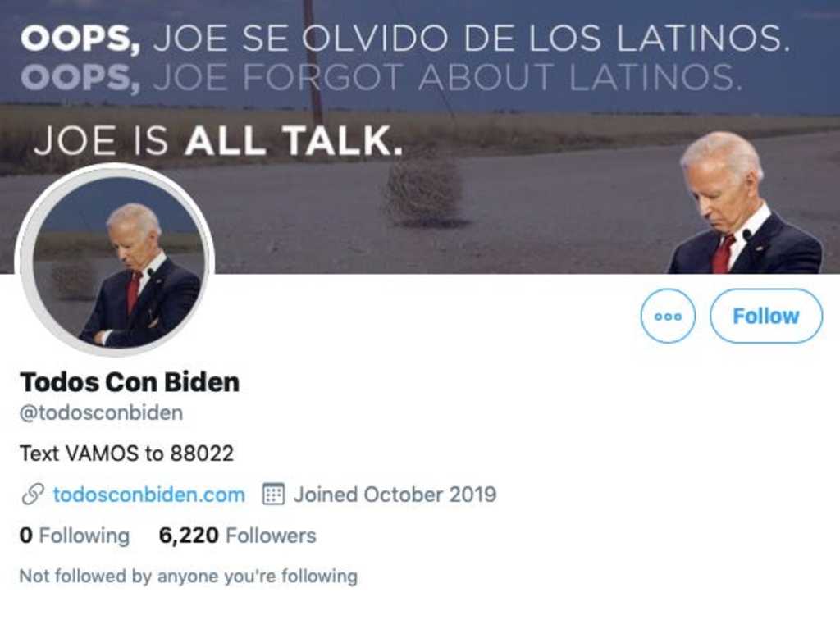Open the todosconbiden.com website link
The width and height of the screenshot is (840, 629).
tap(149, 494)
